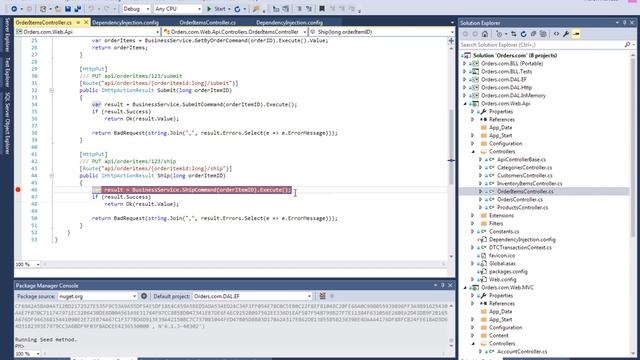Click Collapse All in Solution Explorer toolbar

coord(533,34)
